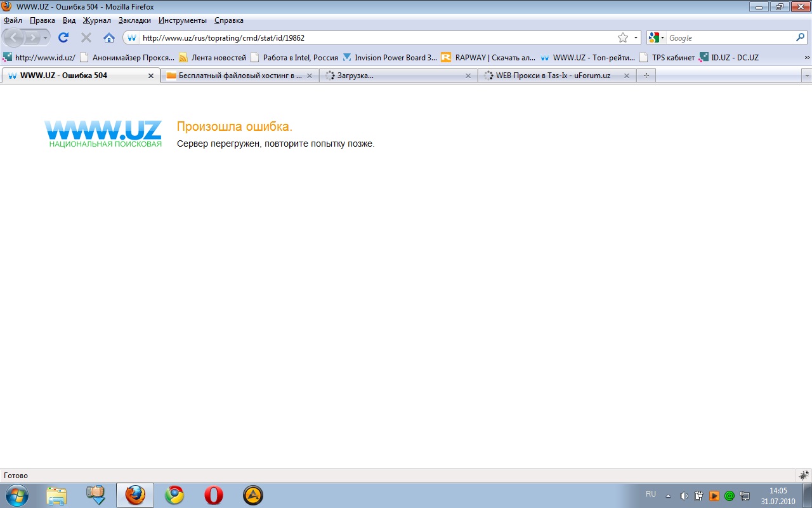Click the address bar URL field
Image resolution: width=812 pixels, height=508 pixels.
tap(377, 37)
